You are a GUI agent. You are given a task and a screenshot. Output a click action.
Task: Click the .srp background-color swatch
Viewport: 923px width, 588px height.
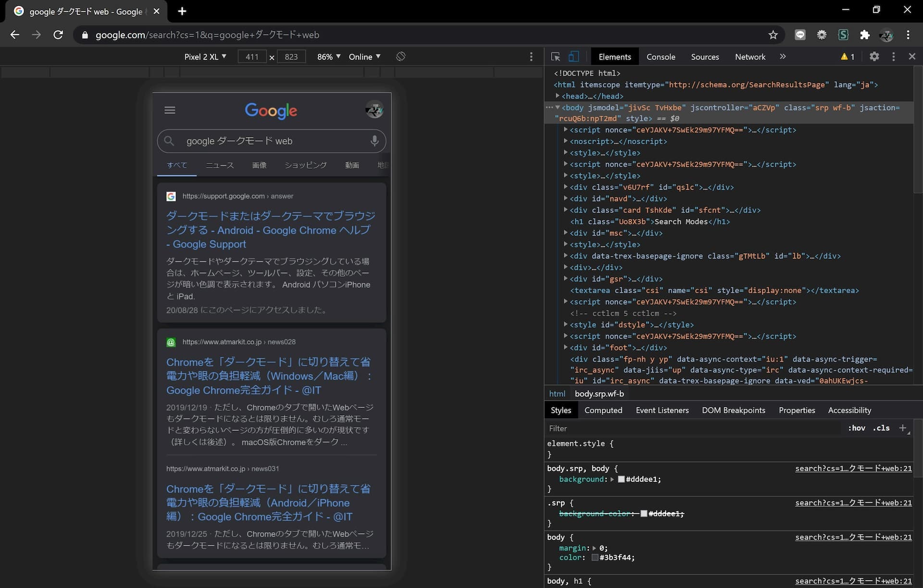pos(644,514)
